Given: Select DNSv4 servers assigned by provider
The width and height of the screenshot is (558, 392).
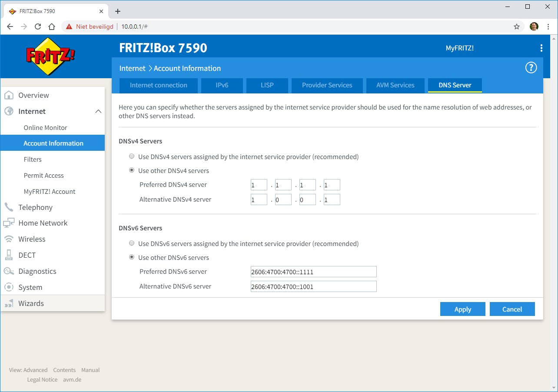Looking at the screenshot, I should [x=132, y=156].
